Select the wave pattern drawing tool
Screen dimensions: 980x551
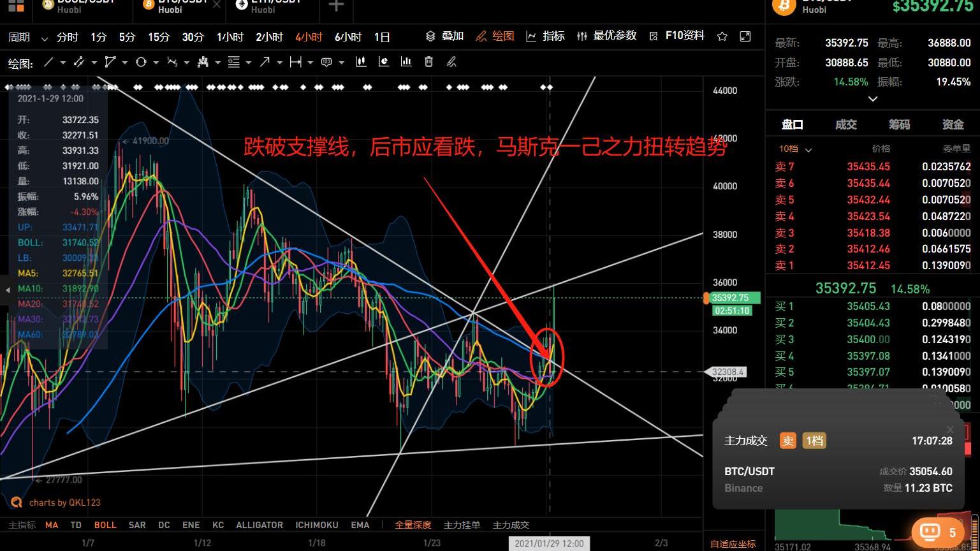coord(172,62)
